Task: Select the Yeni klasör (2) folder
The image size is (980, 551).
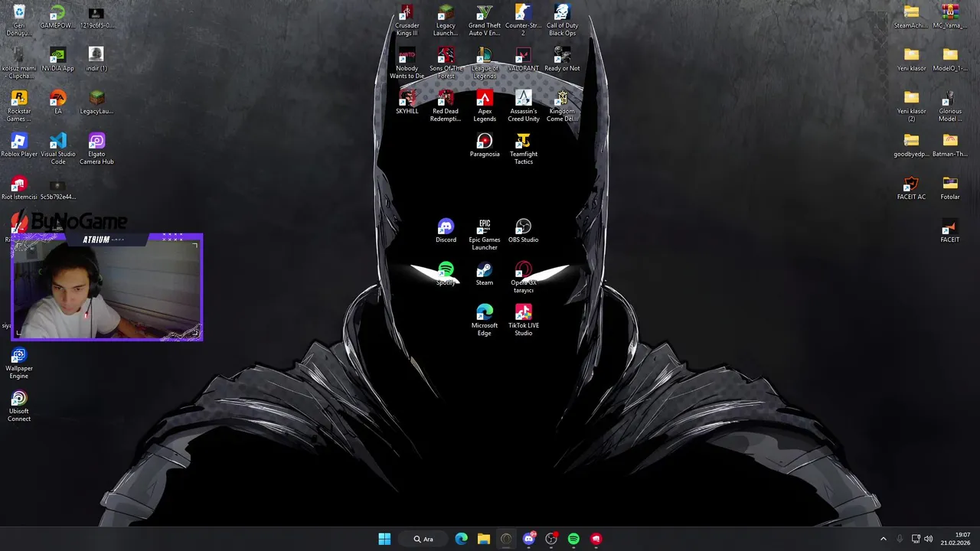Action: point(911,106)
